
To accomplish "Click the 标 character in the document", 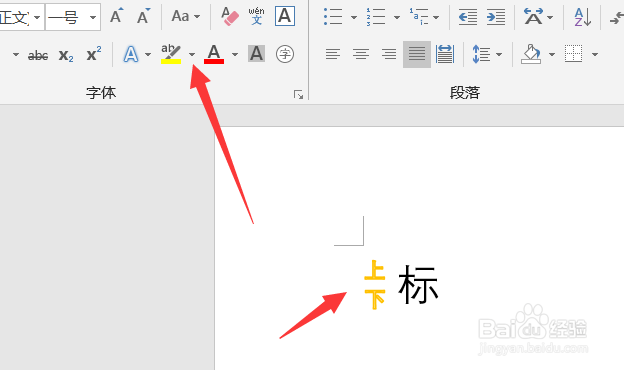I will tap(418, 285).
